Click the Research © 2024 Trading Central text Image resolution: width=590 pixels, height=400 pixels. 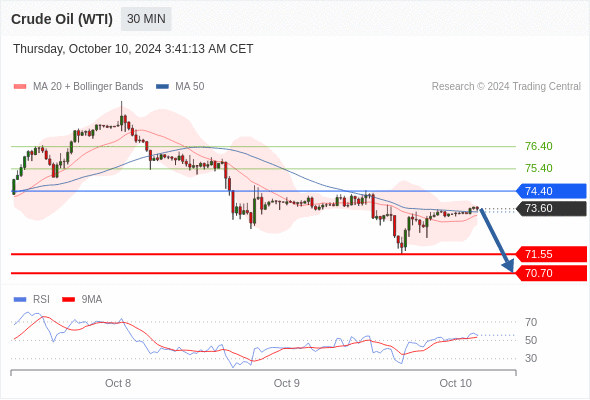click(506, 87)
